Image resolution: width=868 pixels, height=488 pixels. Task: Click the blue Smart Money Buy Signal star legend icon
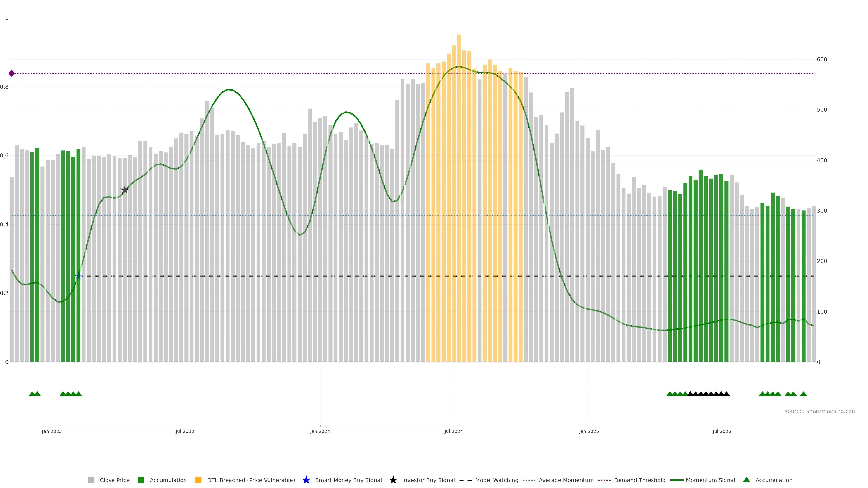[306, 480]
